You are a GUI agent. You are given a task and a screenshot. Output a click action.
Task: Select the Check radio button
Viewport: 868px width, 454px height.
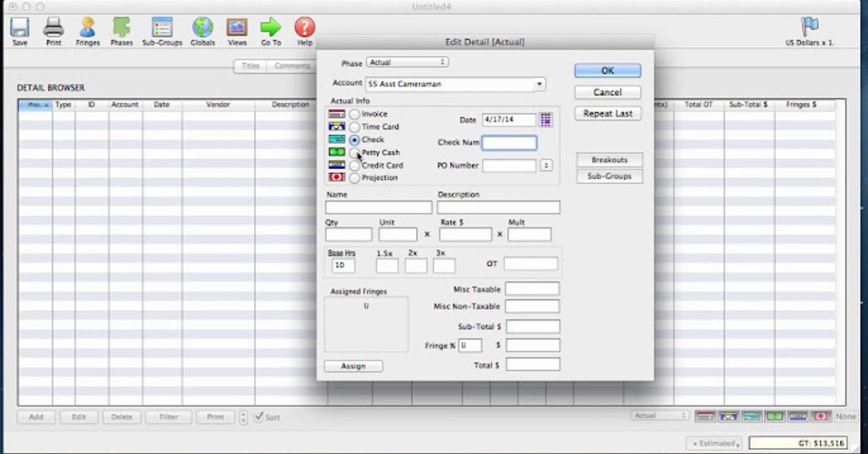pyautogui.click(x=354, y=140)
